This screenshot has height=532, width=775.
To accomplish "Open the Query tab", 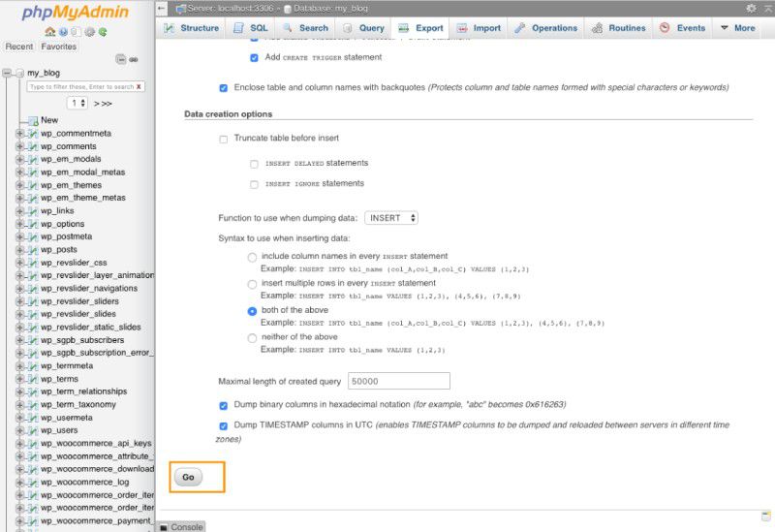I will (x=363, y=28).
